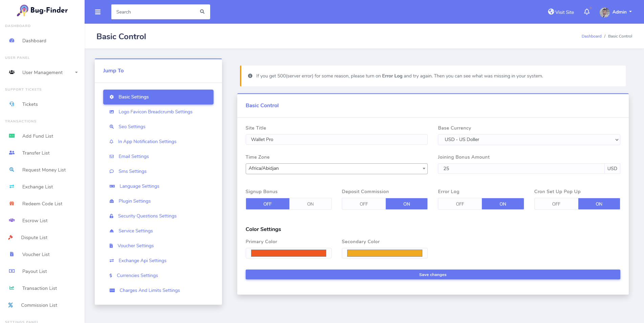Click the Dispute List gavel icon
This screenshot has height=323, width=644.
pos(11,237)
